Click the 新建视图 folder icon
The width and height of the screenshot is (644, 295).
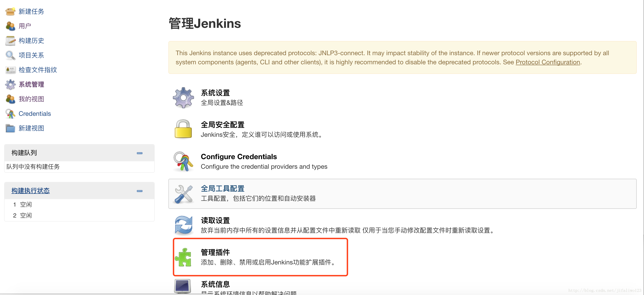pyautogui.click(x=10, y=128)
